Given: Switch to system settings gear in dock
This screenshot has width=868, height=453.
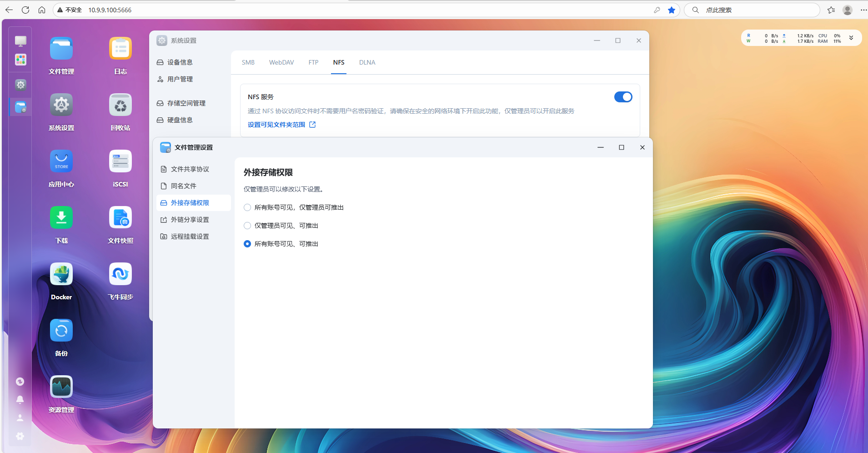Looking at the screenshot, I should (20, 85).
